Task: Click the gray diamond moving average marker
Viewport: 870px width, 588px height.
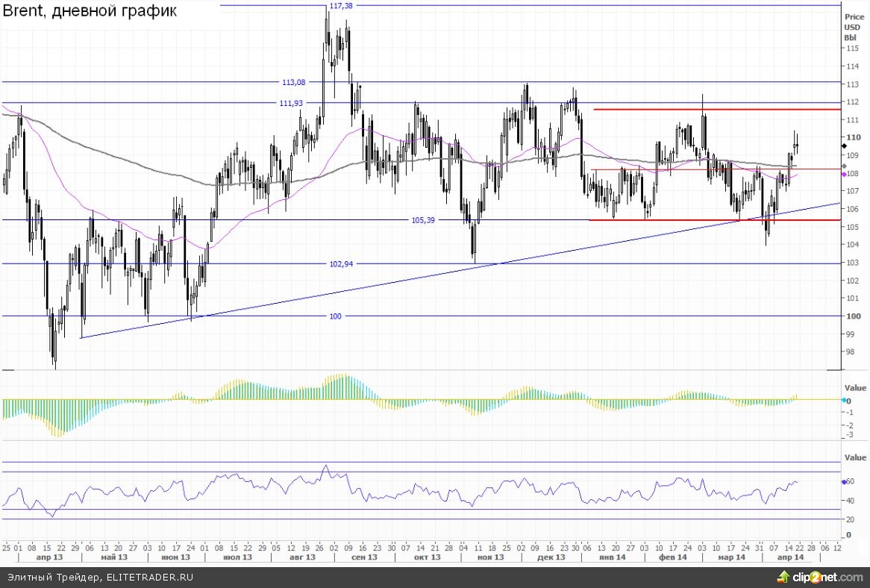Action: tap(844, 166)
